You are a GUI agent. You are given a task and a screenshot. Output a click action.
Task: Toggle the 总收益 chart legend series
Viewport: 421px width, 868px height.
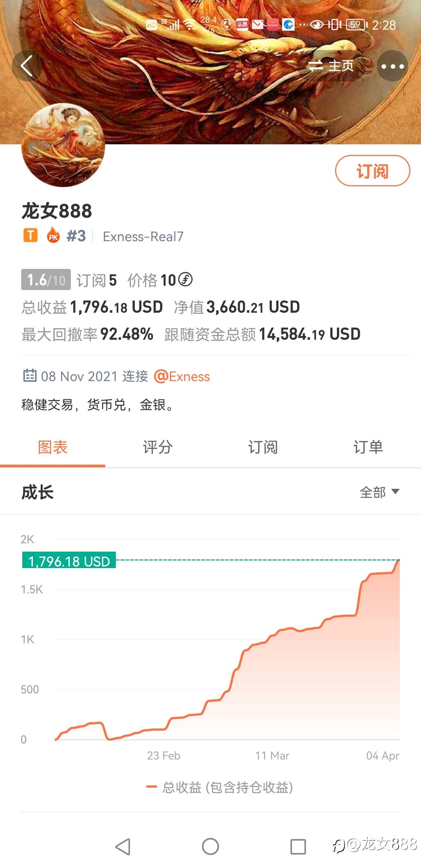[x=220, y=788]
